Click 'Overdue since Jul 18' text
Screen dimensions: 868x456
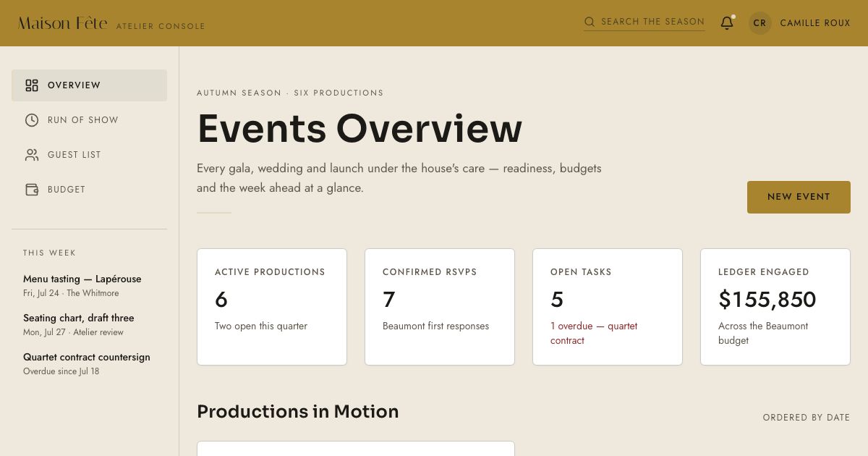pyautogui.click(x=61, y=371)
